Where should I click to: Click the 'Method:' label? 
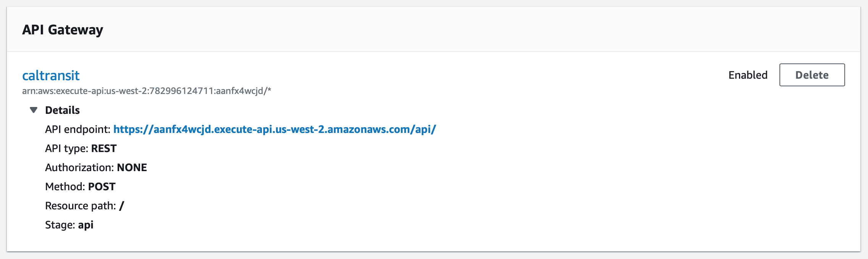pyautogui.click(x=65, y=186)
